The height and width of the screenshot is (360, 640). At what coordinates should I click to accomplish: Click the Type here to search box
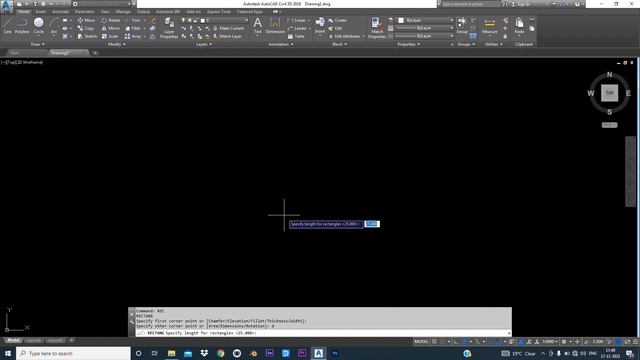pos(73,353)
